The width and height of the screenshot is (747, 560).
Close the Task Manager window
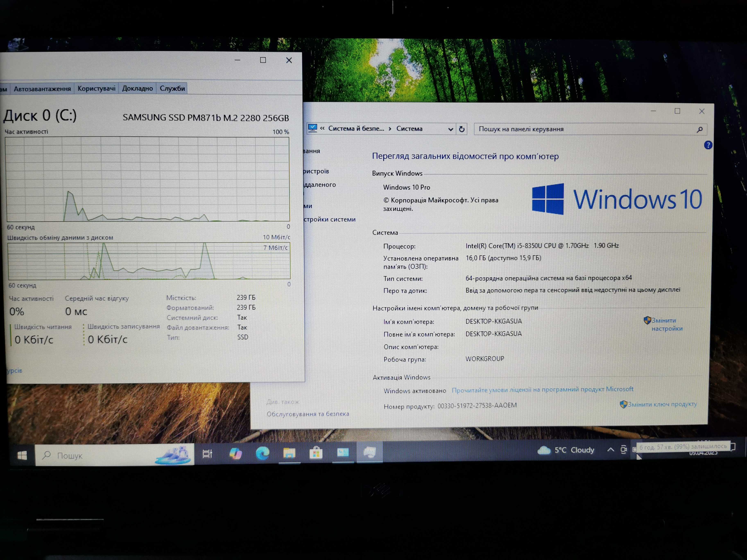click(x=289, y=60)
